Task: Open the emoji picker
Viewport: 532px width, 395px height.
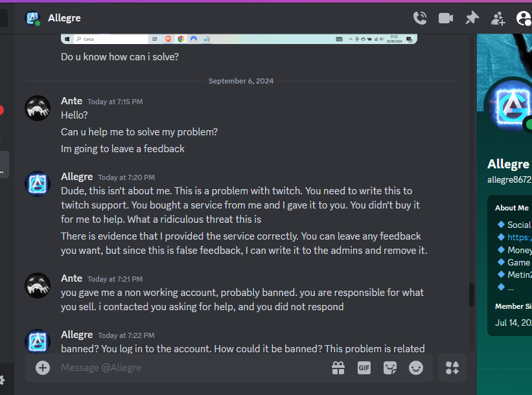Action: (x=416, y=368)
